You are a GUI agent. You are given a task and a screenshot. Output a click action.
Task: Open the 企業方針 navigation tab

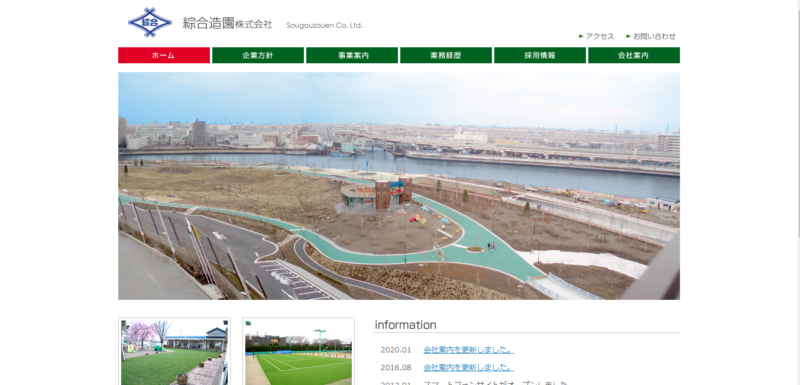(258, 56)
